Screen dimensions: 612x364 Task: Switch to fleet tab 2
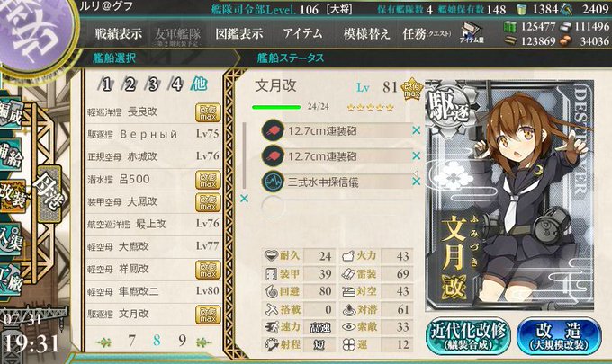[x=130, y=84]
